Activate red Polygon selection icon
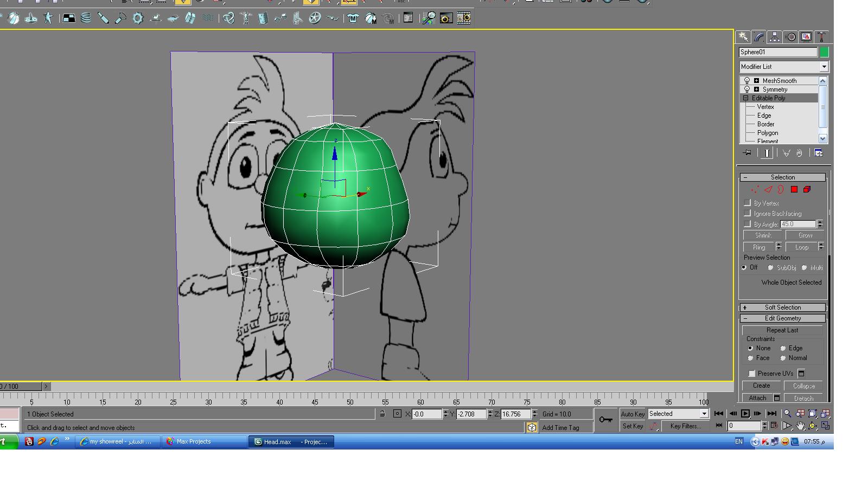Screen dimensions: 868x488 click(x=794, y=190)
